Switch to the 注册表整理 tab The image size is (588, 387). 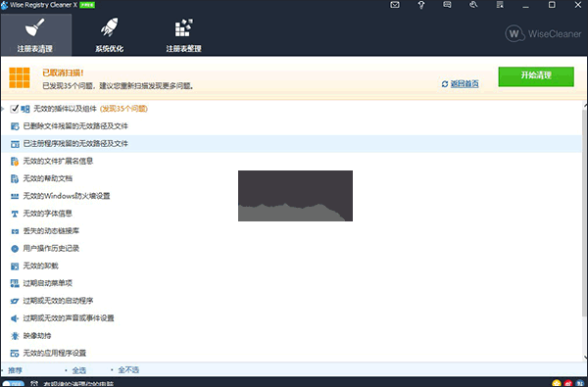point(184,35)
